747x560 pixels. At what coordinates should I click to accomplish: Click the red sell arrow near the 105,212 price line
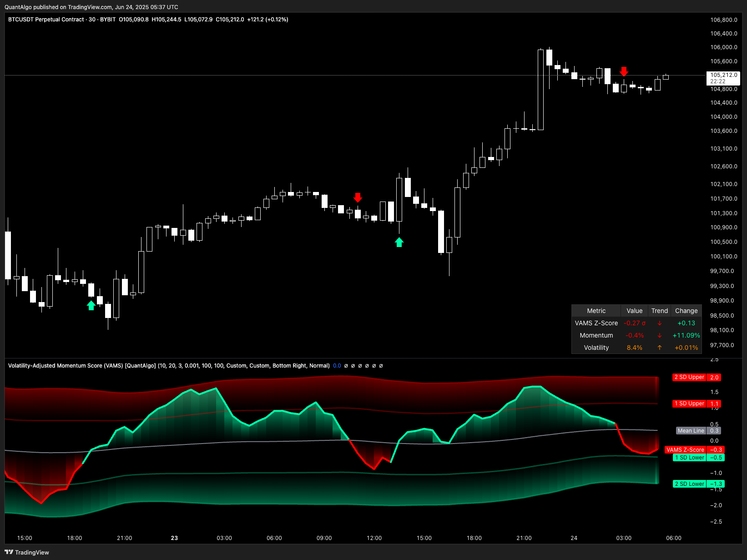tap(624, 71)
